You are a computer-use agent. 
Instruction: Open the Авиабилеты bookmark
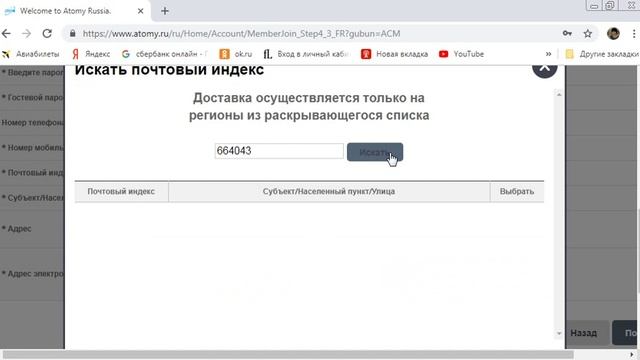coord(31,54)
